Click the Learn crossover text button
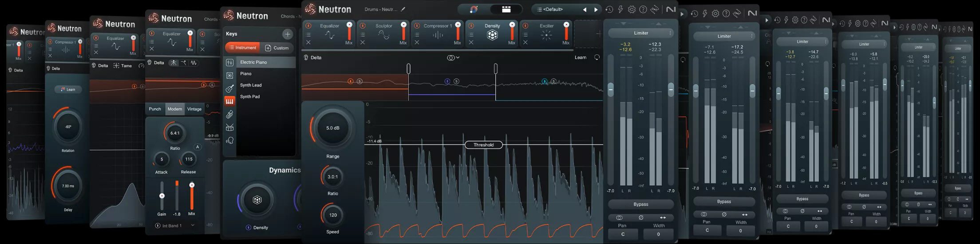Screen dimensions: 980x244 pos(580,57)
